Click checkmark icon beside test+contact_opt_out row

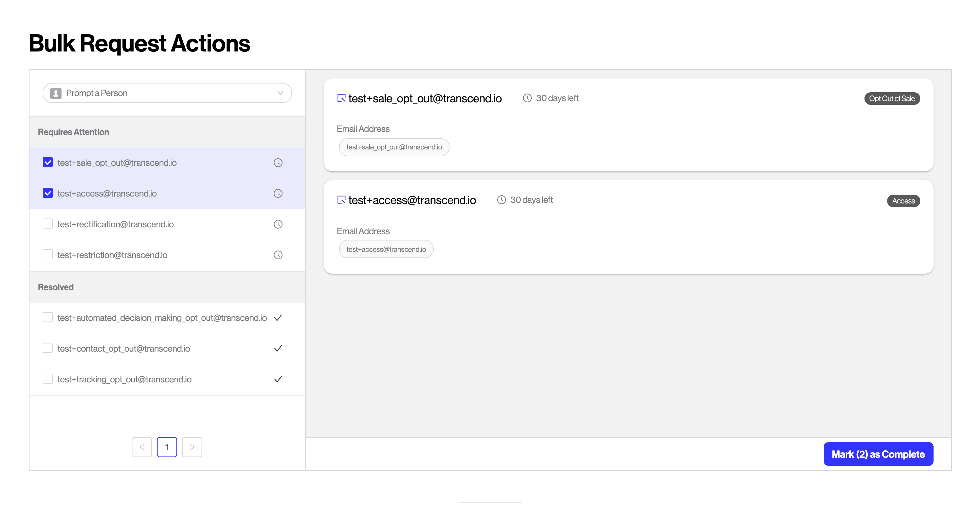click(x=278, y=348)
